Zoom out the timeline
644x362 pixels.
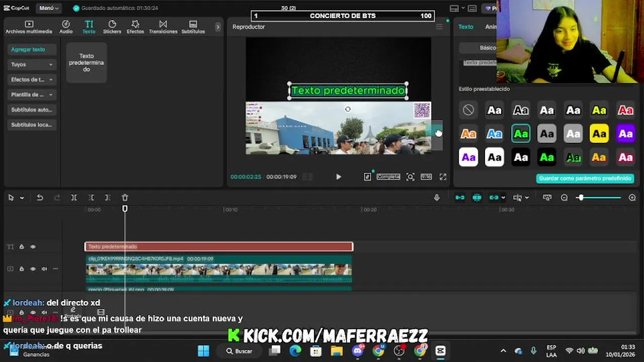(564, 198)
